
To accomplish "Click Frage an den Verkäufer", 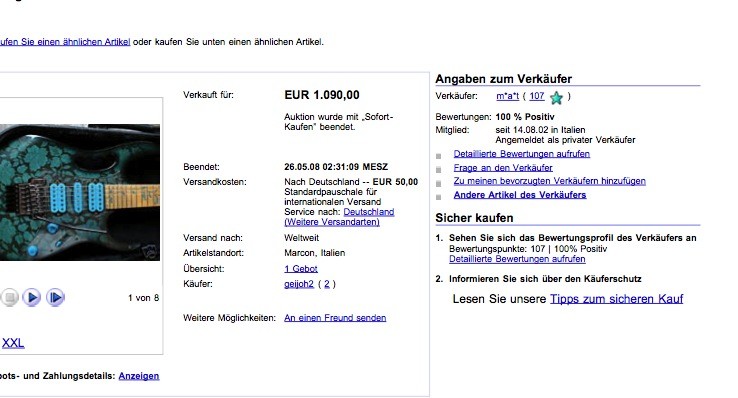I will pos(503,167).
